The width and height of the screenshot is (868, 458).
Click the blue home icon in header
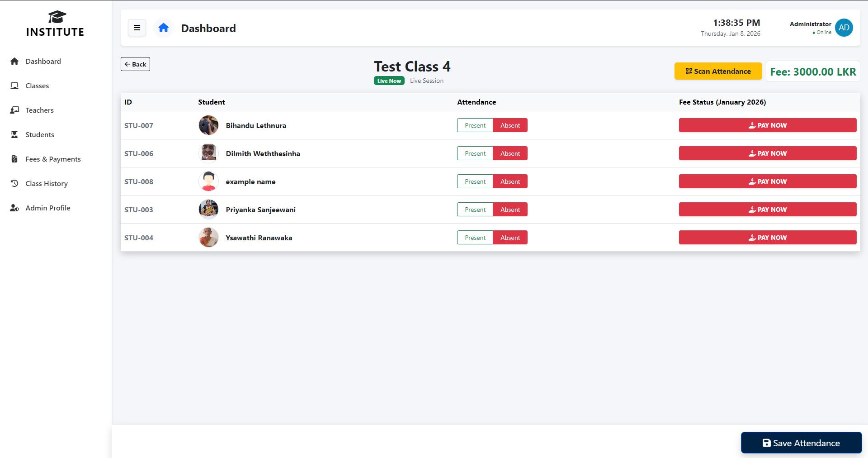click(x=164, y=28)
